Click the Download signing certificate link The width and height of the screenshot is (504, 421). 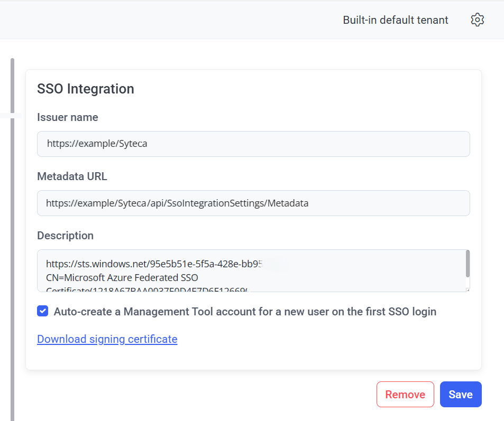(x=107, y=339)
